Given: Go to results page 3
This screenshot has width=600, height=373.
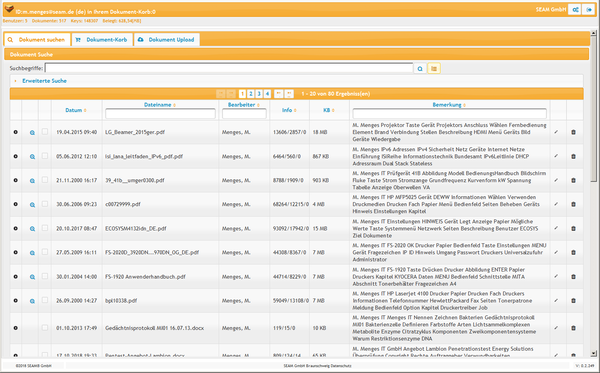Looking at the screenshot, I should point(259,94).
